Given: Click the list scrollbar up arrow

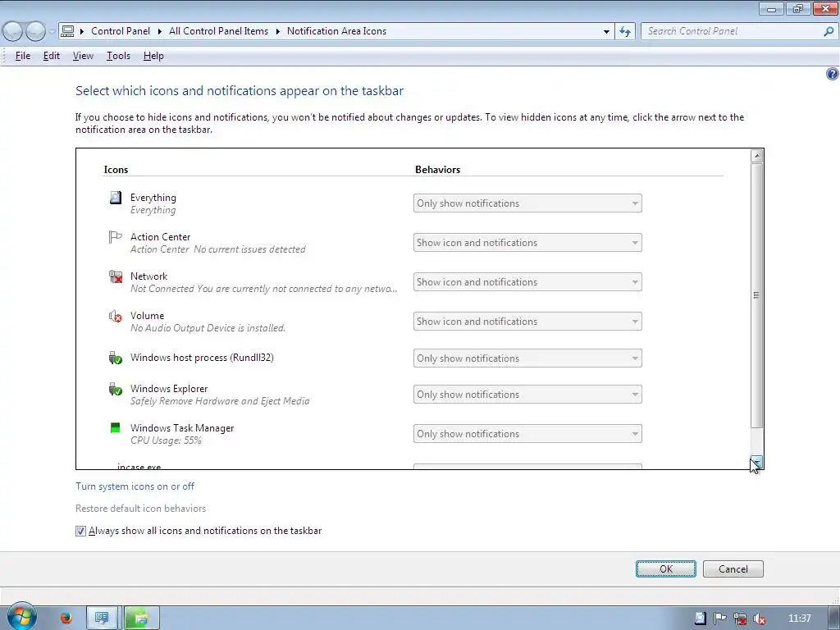Looking at the screenshot, I should [x=756, y=156].
